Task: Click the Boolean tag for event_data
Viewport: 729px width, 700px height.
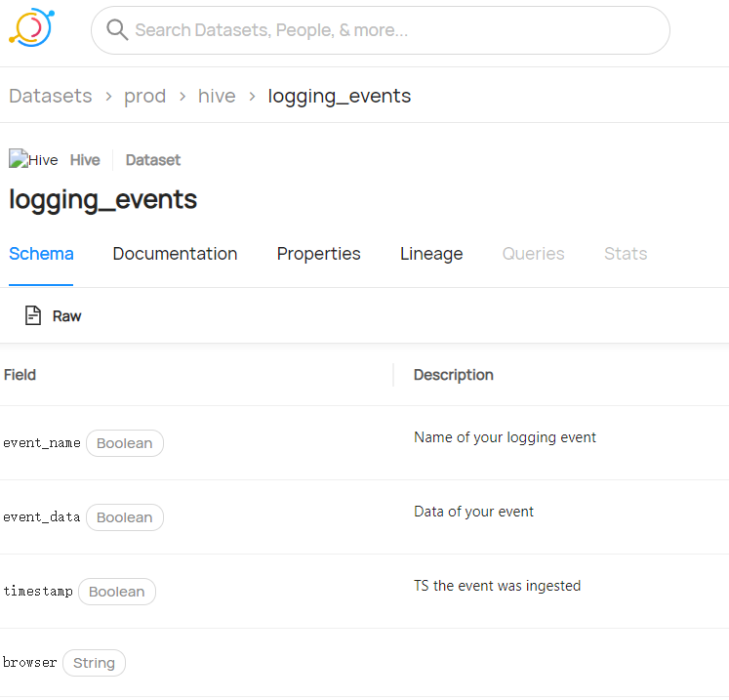Action: point(125,517)
